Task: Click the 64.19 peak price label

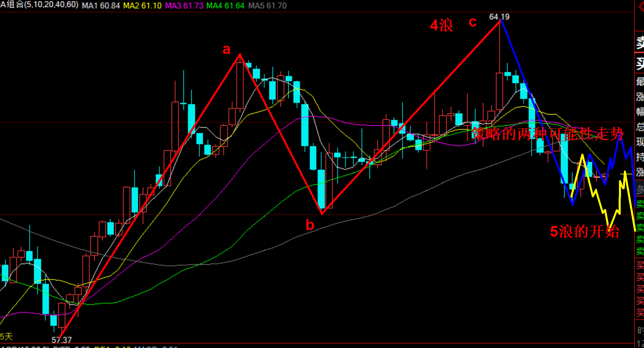Action: click(499, 17)
